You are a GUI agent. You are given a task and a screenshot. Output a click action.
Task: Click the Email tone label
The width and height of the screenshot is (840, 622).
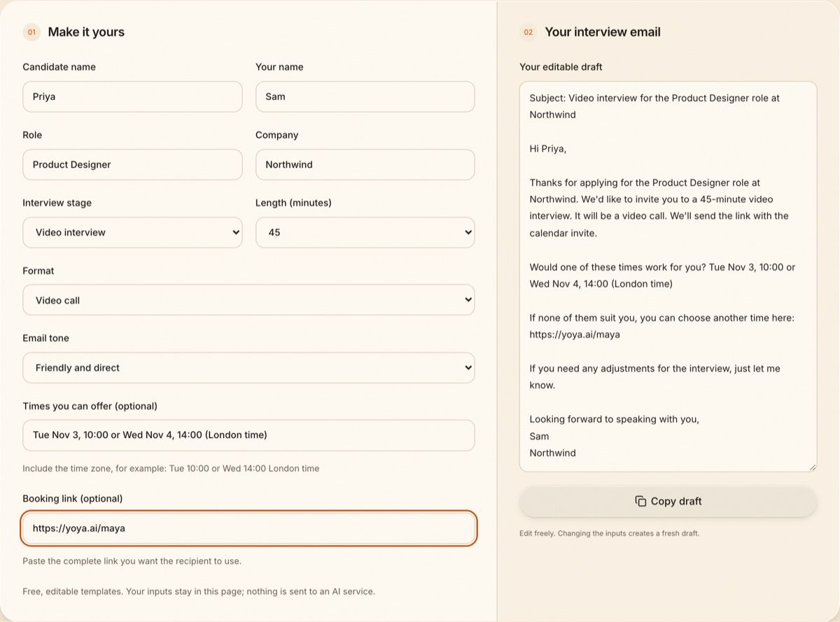point(45,338)
